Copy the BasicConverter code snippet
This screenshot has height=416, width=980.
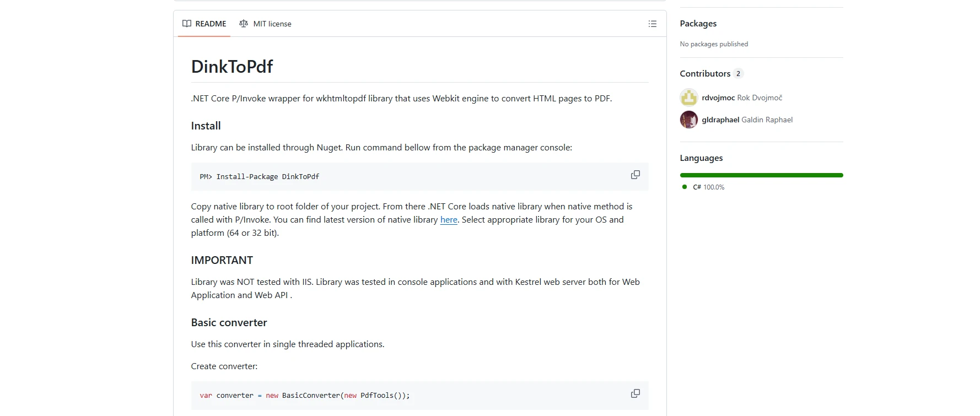[x=635, y=393]
